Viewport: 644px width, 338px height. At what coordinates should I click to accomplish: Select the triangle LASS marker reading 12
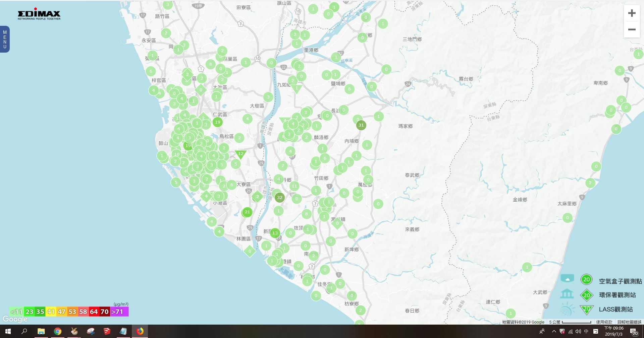pos(240,154)
